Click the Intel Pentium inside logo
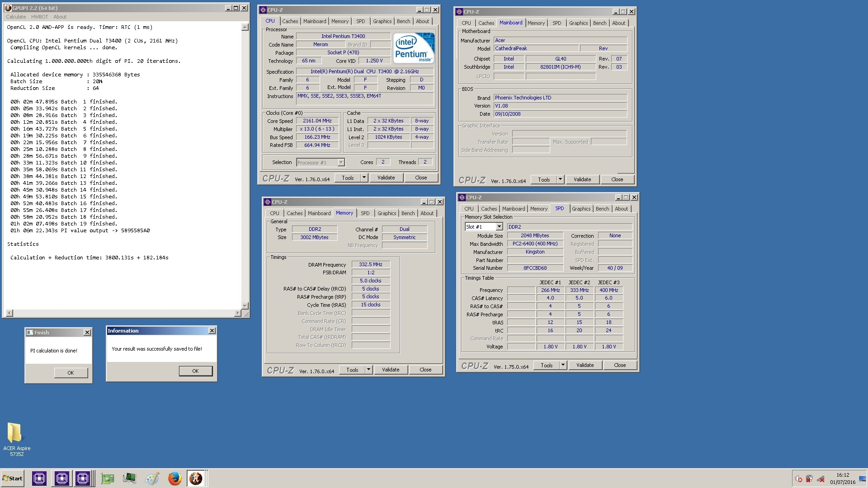The image size is (868, 488). 414,47
